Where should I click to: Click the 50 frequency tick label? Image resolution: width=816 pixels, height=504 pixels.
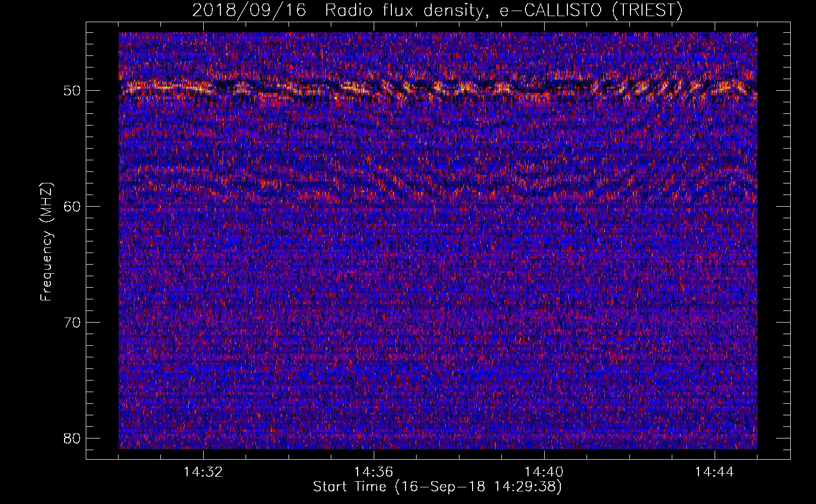coord(72,91)
